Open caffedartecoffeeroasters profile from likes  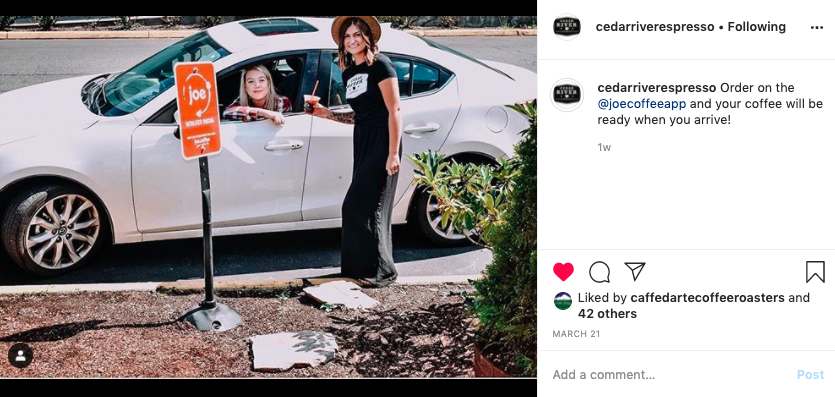(707, 298)
